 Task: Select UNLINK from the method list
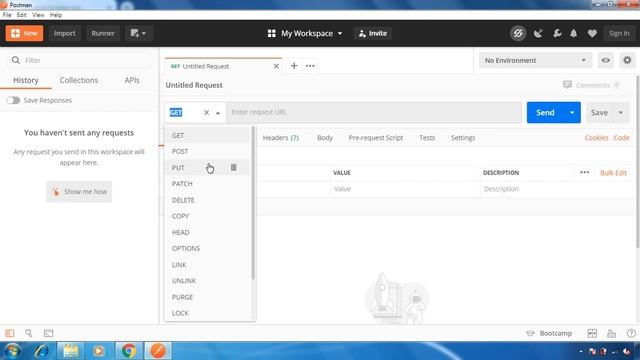tap(207, 281)
